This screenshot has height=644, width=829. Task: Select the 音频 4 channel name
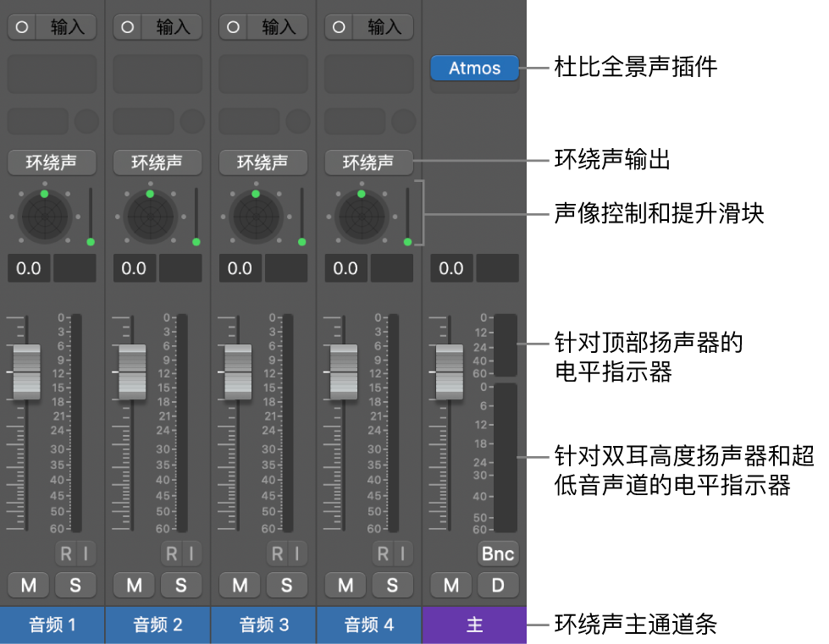point(368,625)
